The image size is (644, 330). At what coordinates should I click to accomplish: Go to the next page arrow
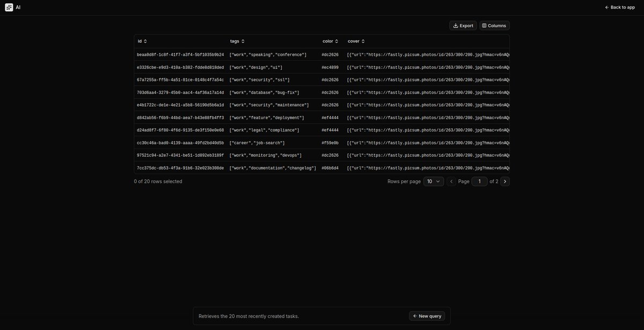click(505, 181)
